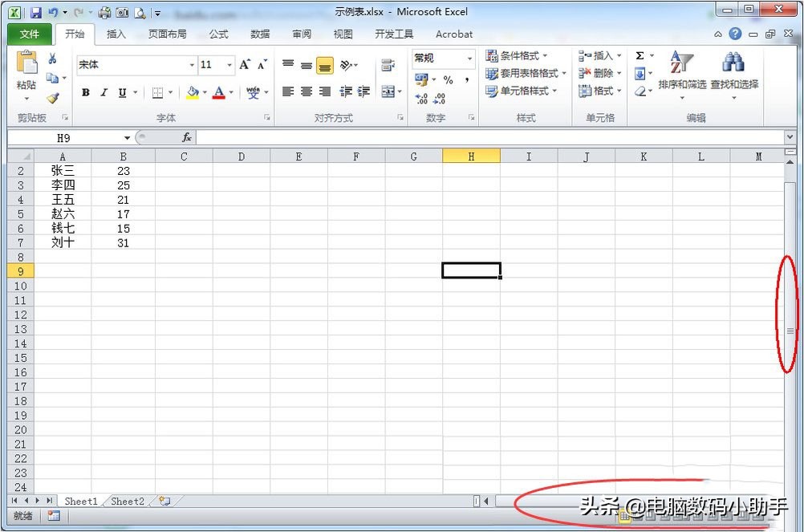Toggle middle vertical alignment
804x532 pixels.
pyautogui.click(x=307, y=65)
